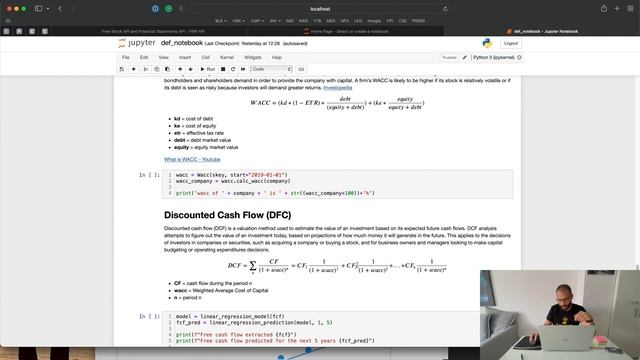Image resolution: width=640 pixels, height=360 pixels.
Task: Move selected cell down with the down arrow
Action: [x=190, y=69]
